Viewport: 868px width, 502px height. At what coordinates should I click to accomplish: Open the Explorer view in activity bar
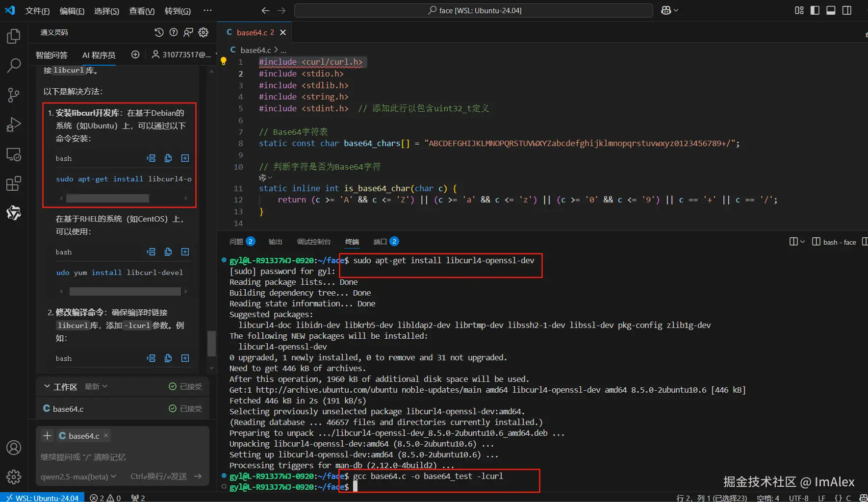click(x=14, y=36)
